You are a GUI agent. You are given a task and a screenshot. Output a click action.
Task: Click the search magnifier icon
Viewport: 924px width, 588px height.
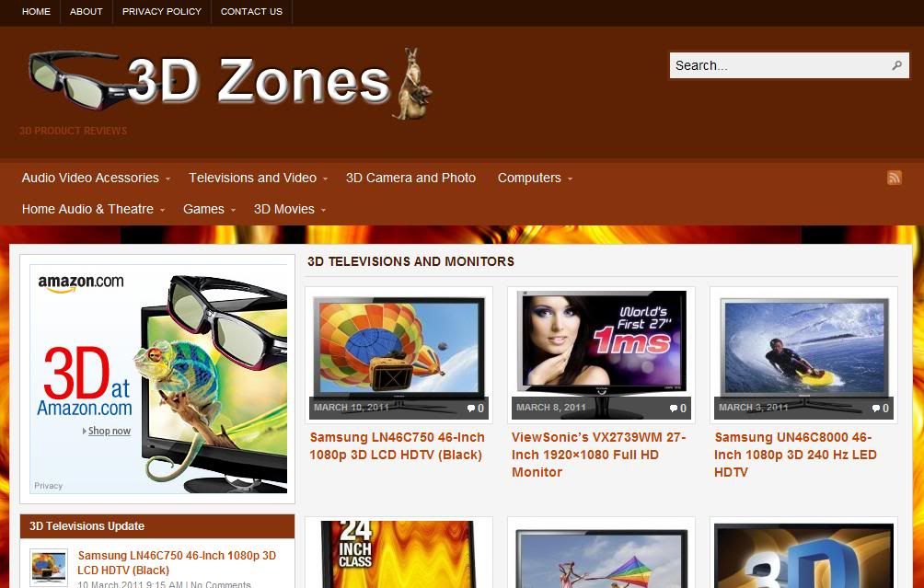[896, 65]
